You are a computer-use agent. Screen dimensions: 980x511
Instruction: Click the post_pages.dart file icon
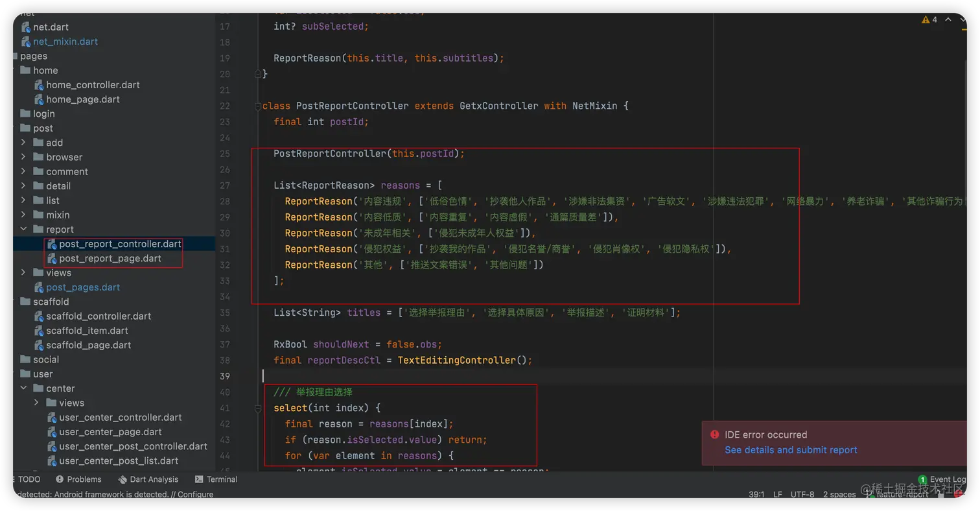39,287
